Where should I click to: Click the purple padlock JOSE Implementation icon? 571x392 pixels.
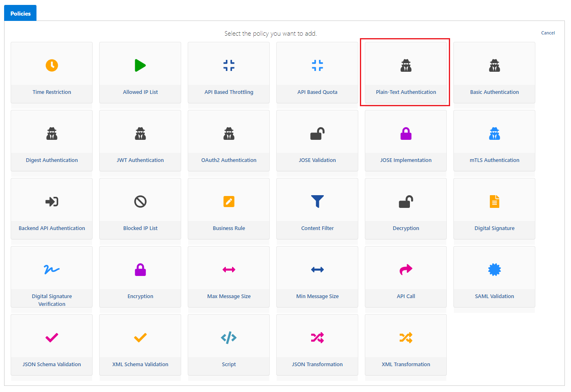tap(406, 133)
